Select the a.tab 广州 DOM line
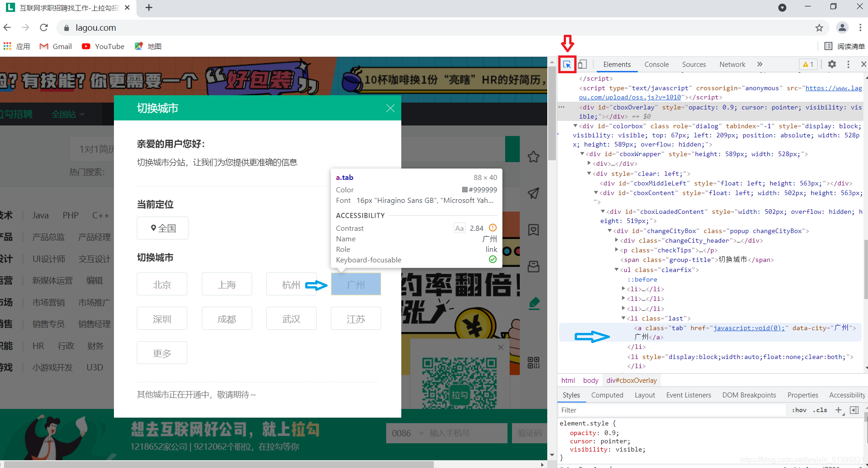 point(710,332)
